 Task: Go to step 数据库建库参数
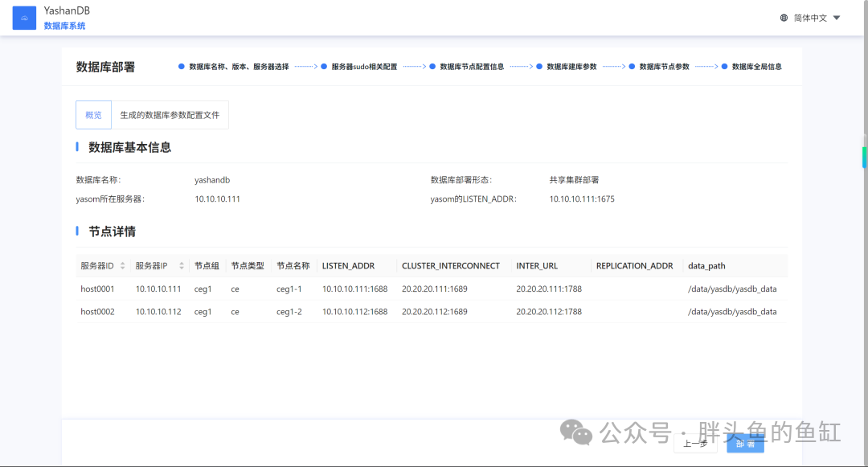coord(567,67)
